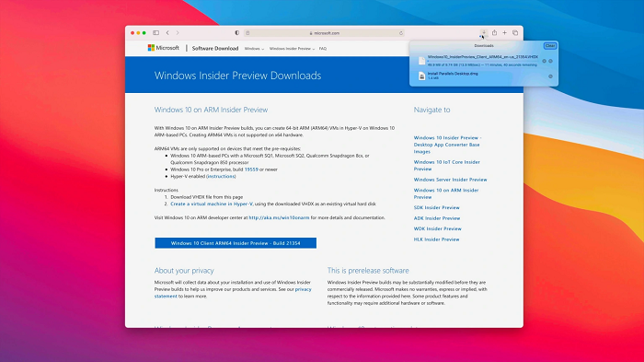644x362 pixels.
Task: Select Install Parallels Desktop.dmg file name
Action: 453,74
